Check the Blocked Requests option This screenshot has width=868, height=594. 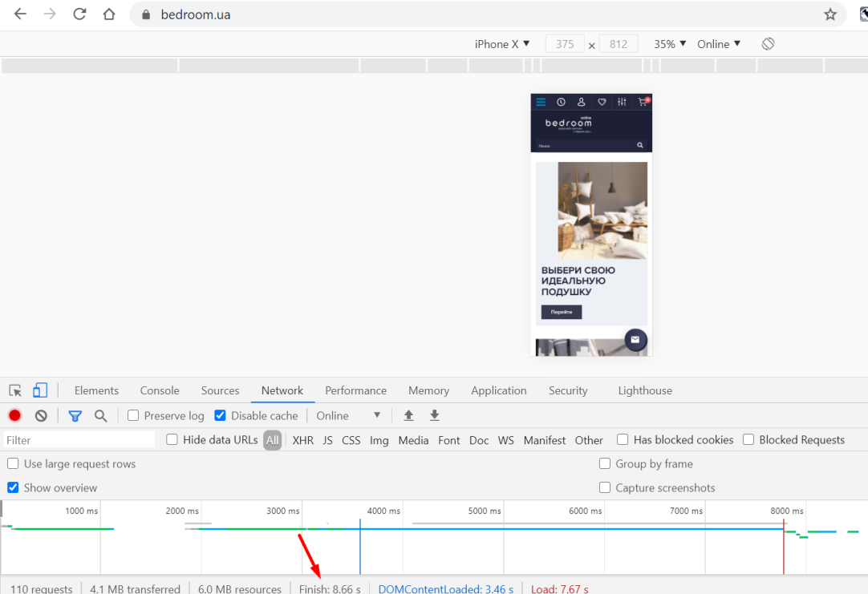click(x=748, y=440)
